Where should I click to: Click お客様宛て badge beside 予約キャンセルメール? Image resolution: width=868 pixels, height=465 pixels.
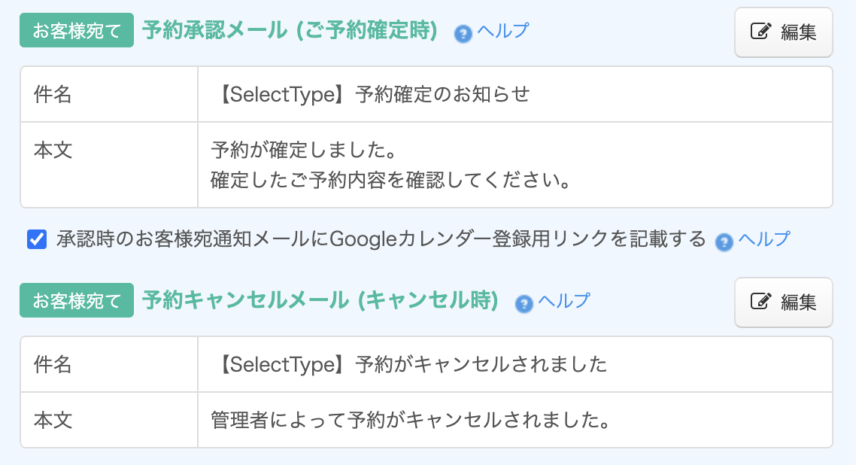point(77,301)
